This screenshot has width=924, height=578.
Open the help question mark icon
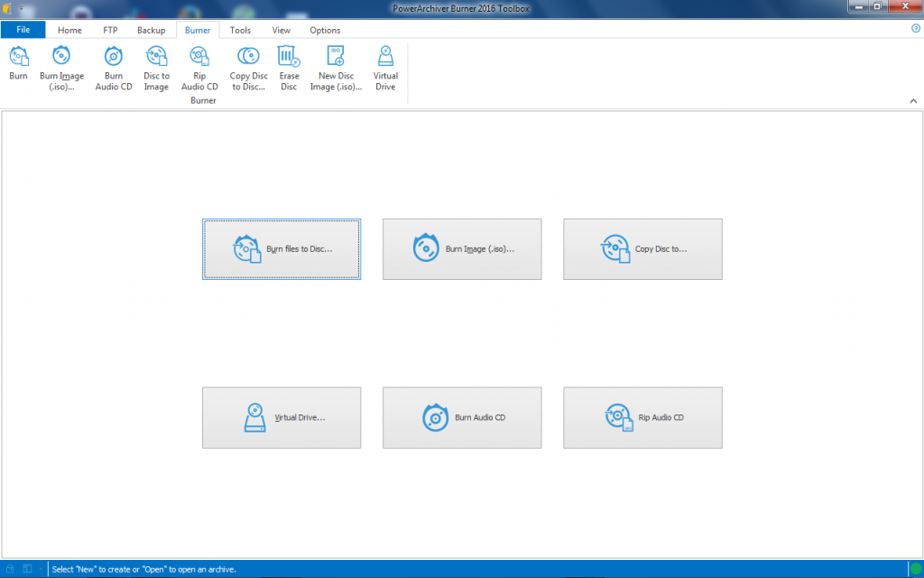point(915,28)
